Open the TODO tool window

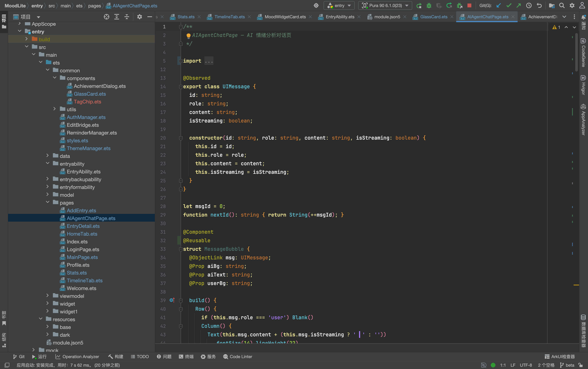tap(140, 357)
